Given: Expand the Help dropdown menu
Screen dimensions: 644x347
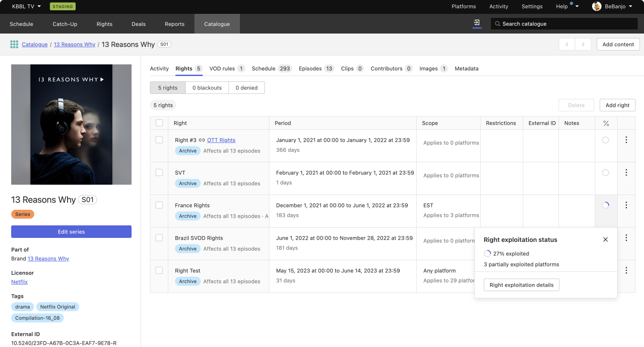Looking at the screenshot, I should point(567,6).
